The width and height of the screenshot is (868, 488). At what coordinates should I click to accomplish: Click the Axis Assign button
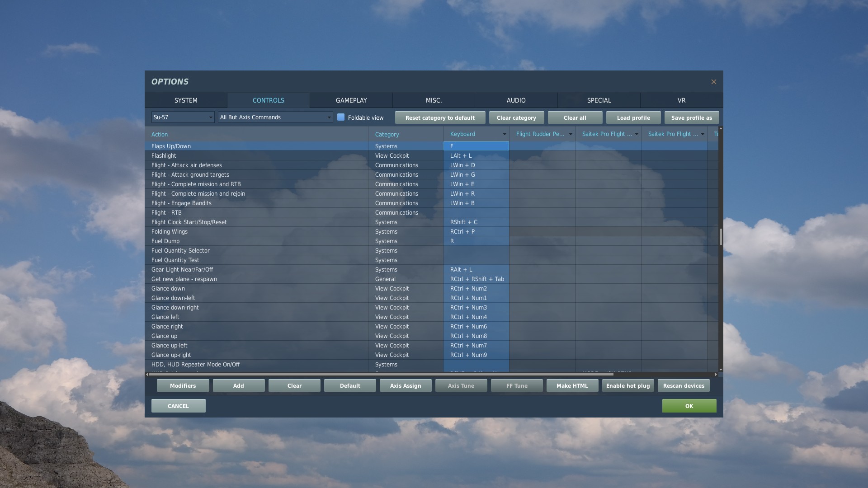pos(406,385)
